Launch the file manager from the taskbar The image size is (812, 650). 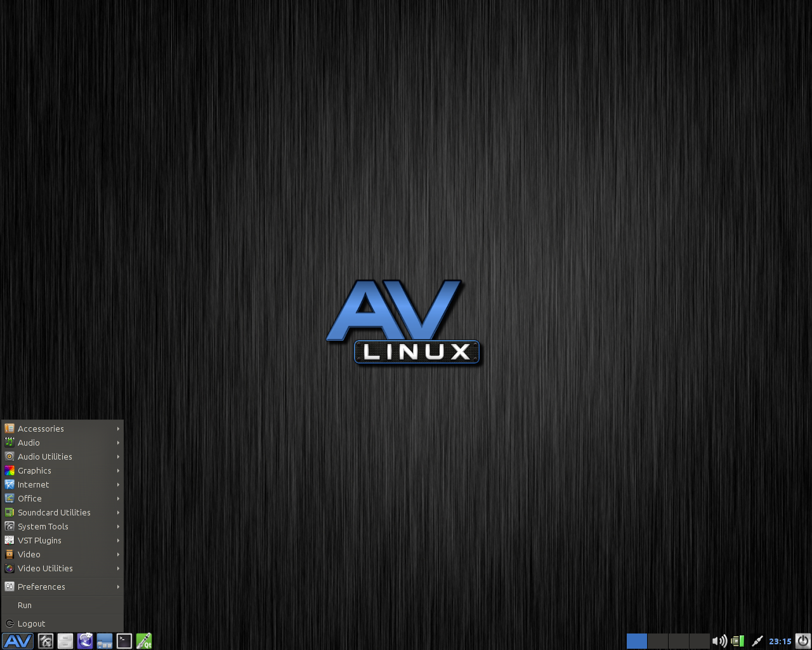65,641
